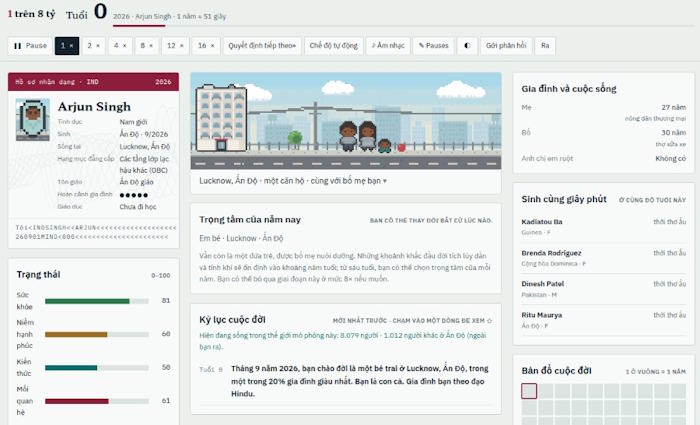Click 'Trọng tâm của năm nay' heading
The image size is (700, 425).
click(250, 220)
